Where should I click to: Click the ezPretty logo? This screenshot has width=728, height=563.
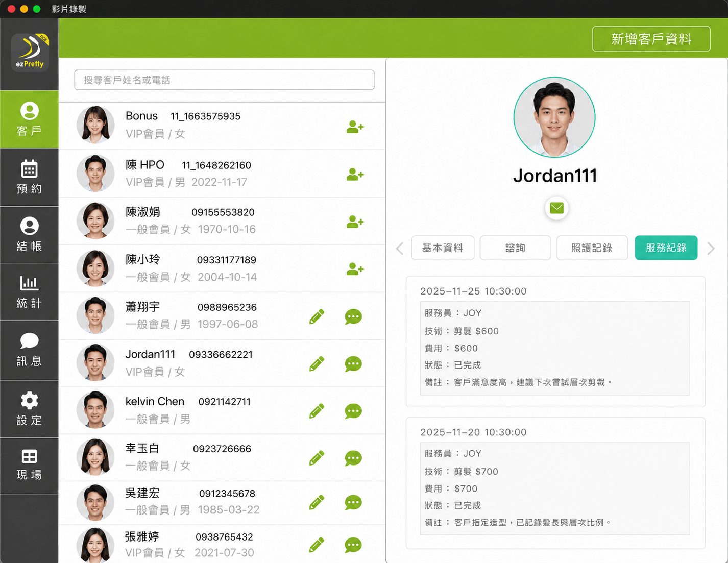(30, 53)
